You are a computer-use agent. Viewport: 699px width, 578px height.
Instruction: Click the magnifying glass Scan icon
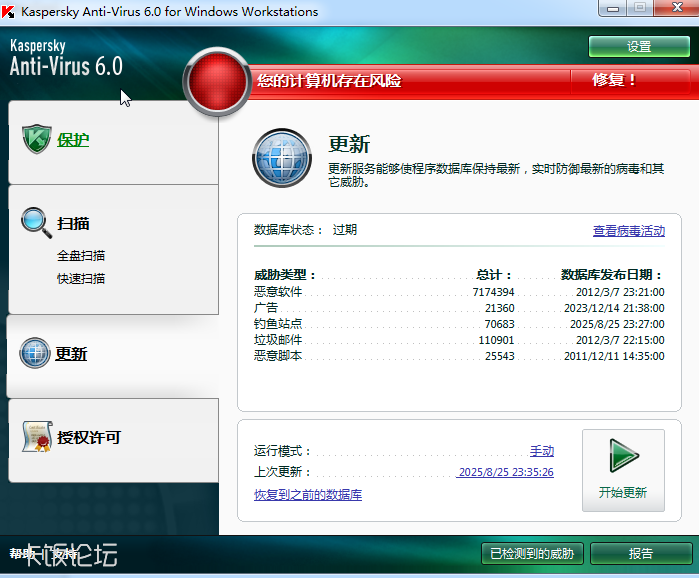pos(36,223)
